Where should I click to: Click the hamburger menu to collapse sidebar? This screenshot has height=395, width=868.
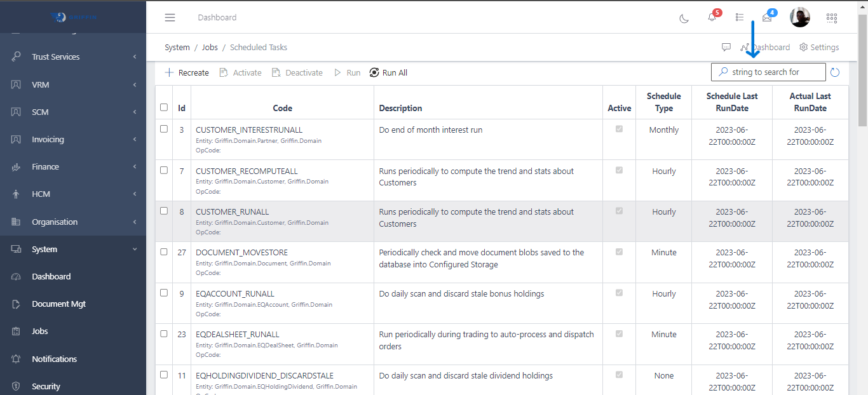[170, 17]
